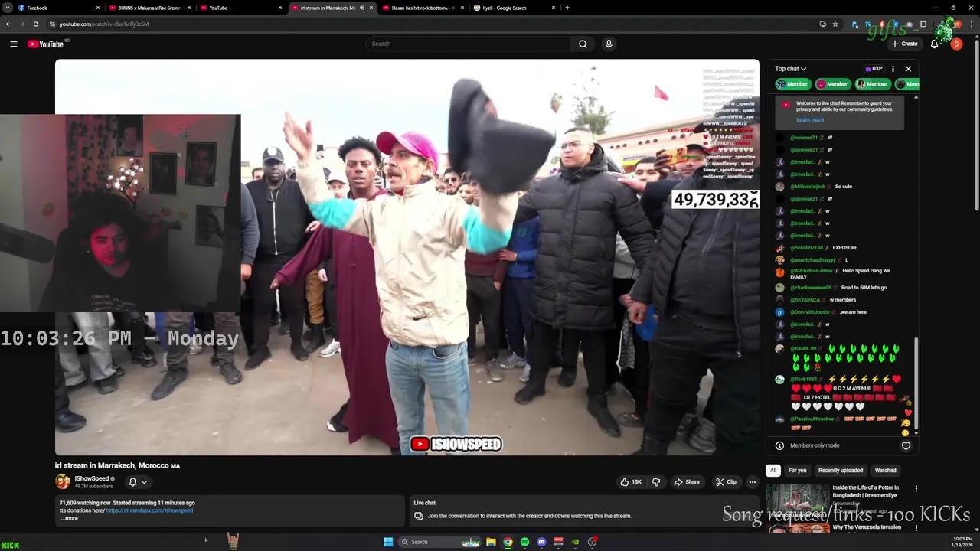Open File Explorer from the taskbar
The width and height of the screenshot is (980, 551).
(x=491, y=542)
